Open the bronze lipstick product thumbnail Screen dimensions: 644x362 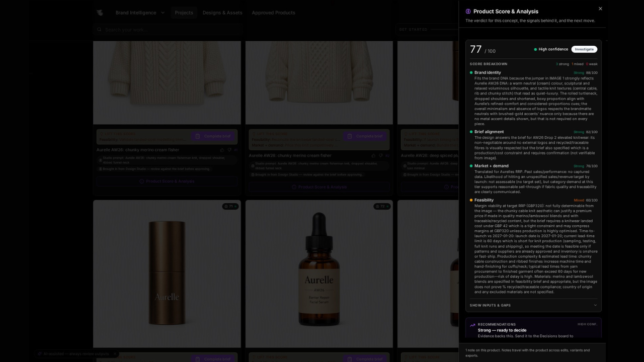[x=167, y=274]
